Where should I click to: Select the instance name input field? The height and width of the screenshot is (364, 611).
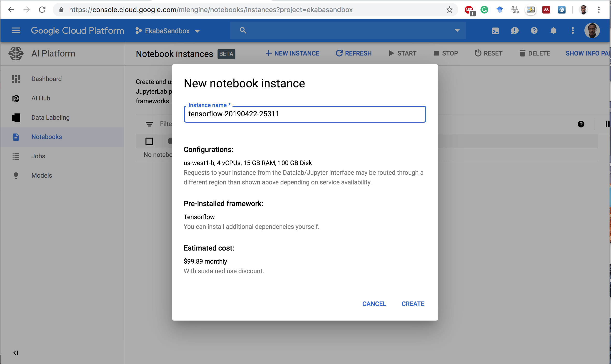(x=305, y=113)
